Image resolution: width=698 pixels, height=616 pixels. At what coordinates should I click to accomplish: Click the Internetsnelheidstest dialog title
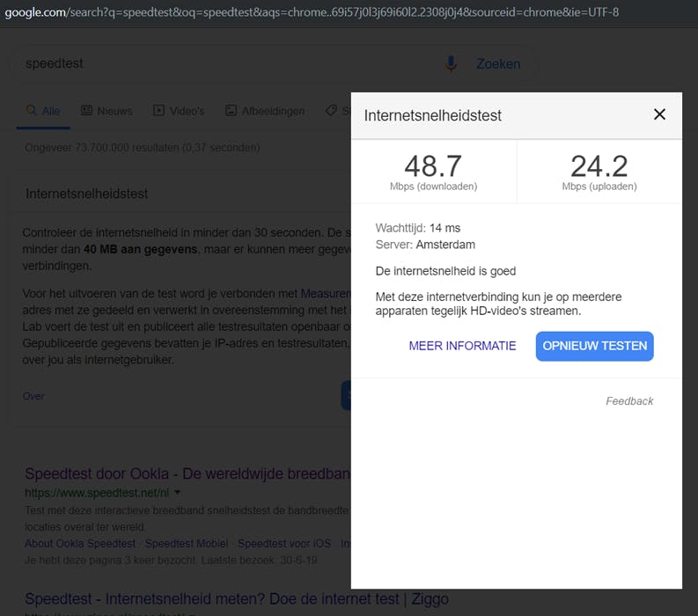[433, 116]
